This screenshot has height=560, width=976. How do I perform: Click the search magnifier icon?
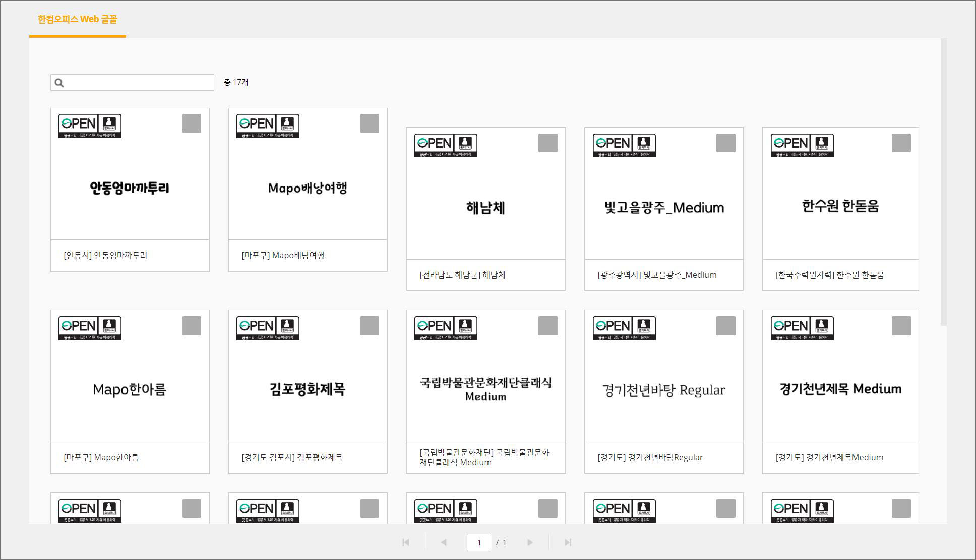(59, 83)
